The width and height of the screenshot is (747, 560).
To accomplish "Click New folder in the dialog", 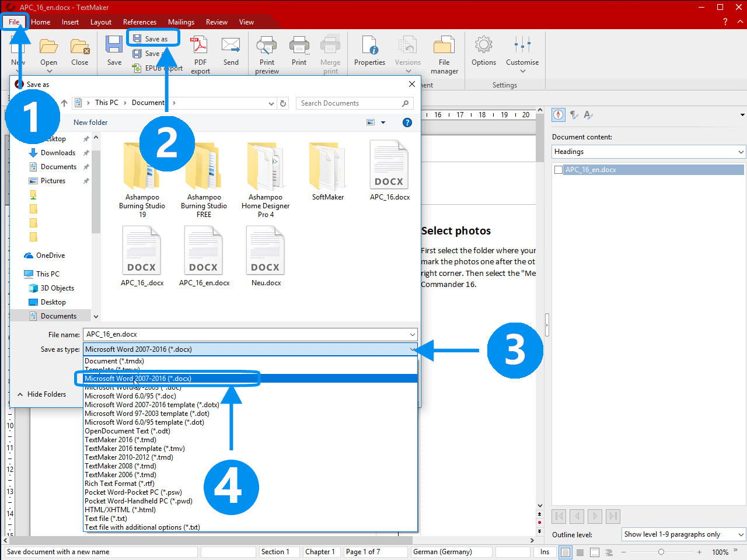I will coord(90,123).
